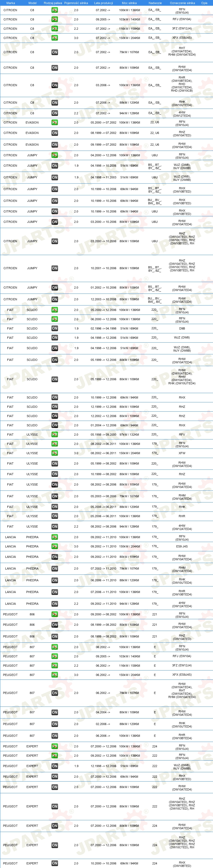The height and width of the screenshot is (868, 213).
Task: Click petrol icon in Fiat Ulysse 3.0 XFW row
Action: (x=54, y=453)
